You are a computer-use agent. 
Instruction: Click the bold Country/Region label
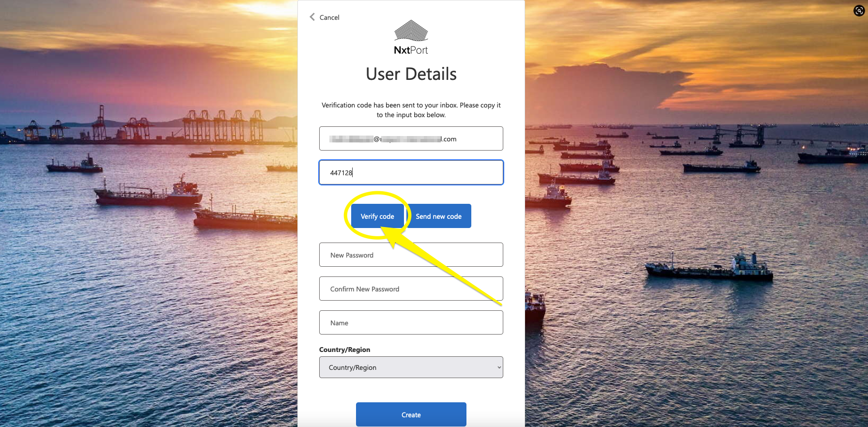(x=344, y=350)
